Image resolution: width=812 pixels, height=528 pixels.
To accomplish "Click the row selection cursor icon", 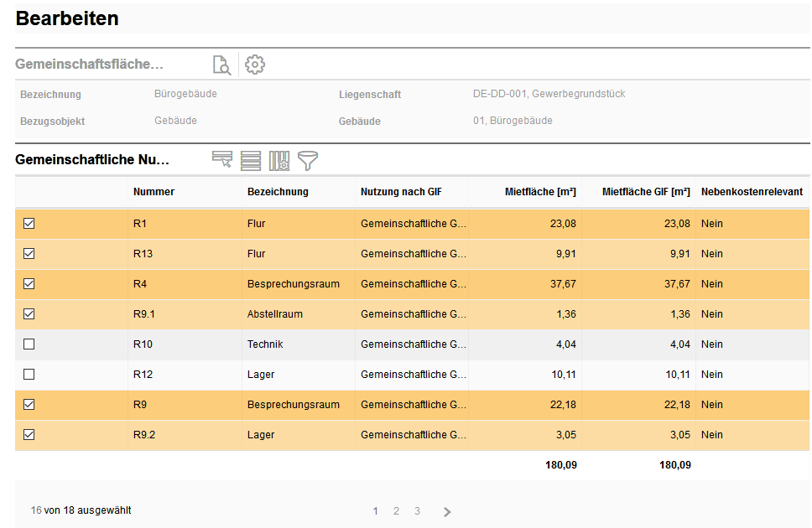I will tap(222, 159).
